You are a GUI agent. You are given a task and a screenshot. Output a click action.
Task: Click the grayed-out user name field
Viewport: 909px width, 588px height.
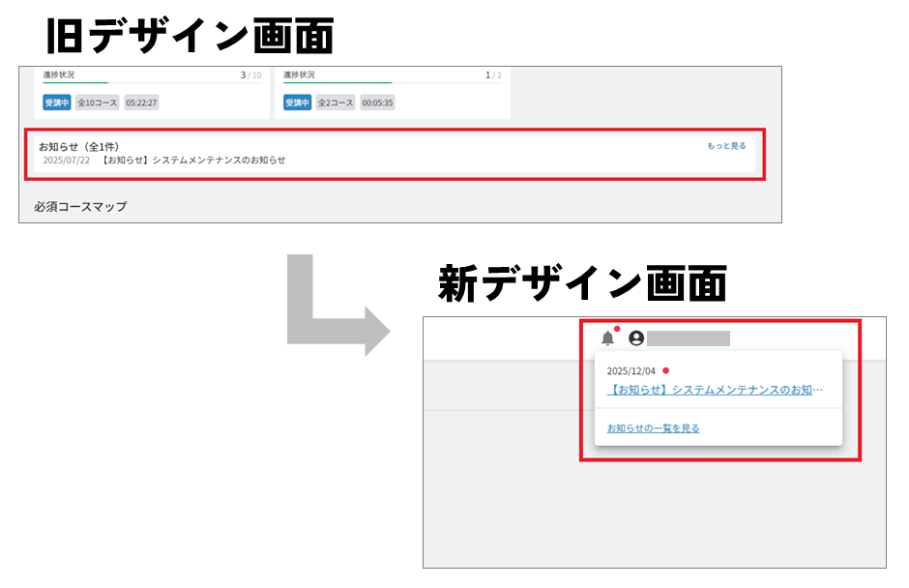point(689,338)
